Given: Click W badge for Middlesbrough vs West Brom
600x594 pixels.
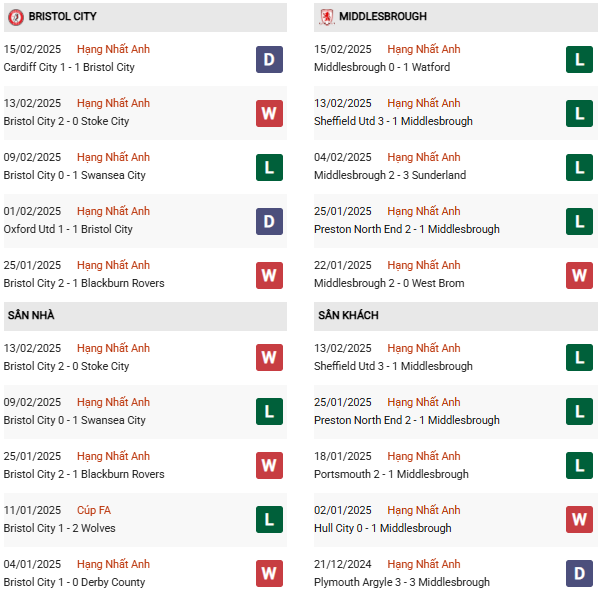Looking at the screenshot, I should tap(579, 275).
